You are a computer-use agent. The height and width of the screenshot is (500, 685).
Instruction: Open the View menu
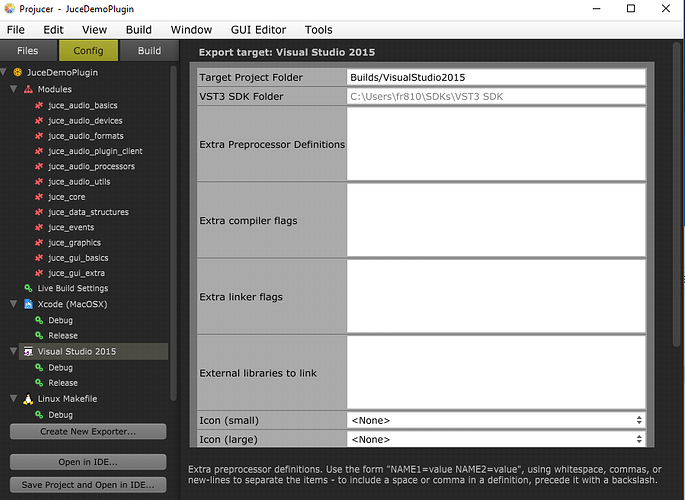point(94,30)
